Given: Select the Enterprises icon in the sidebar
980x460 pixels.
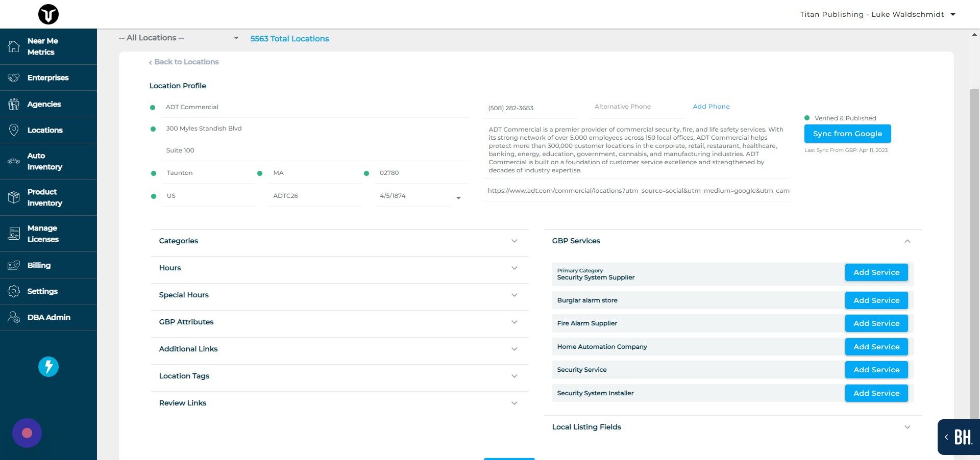Looking at the screenshot, I should (x=14, y=78).
